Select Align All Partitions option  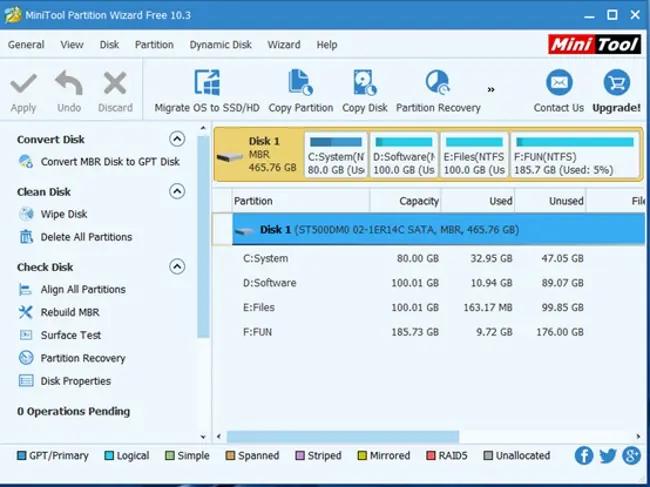coord(83,289)
